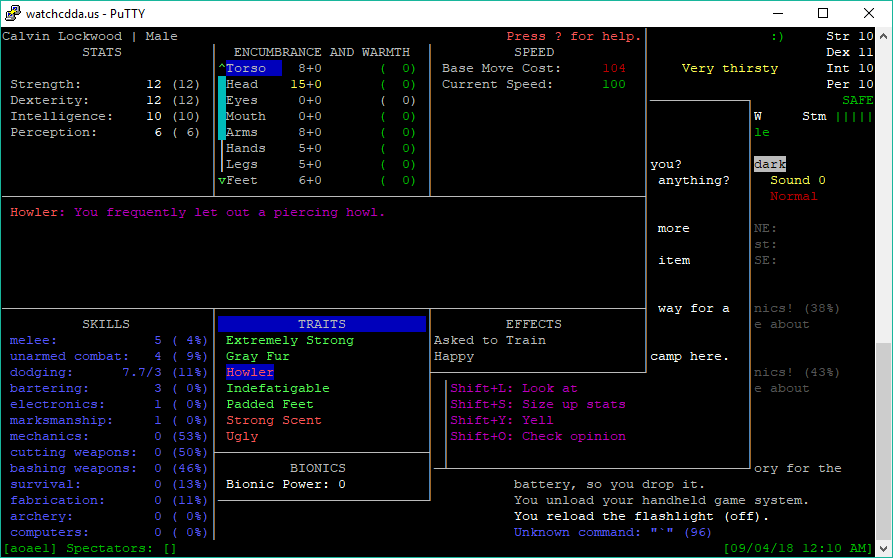The height and width of the screenshot is (558, 893).
Task: Choose Shift+Y: Yell option
Action: pos(502,420)
